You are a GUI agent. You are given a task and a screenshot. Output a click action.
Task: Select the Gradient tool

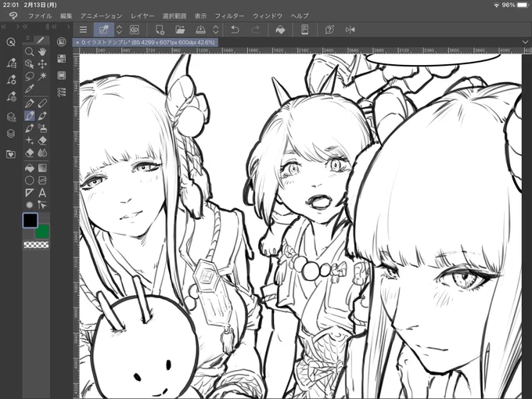42,168
